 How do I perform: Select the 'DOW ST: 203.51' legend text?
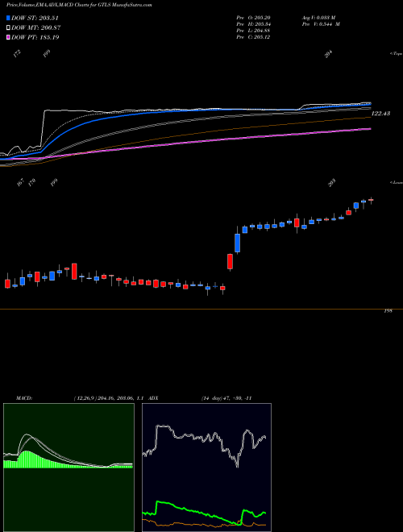(35, 18)
